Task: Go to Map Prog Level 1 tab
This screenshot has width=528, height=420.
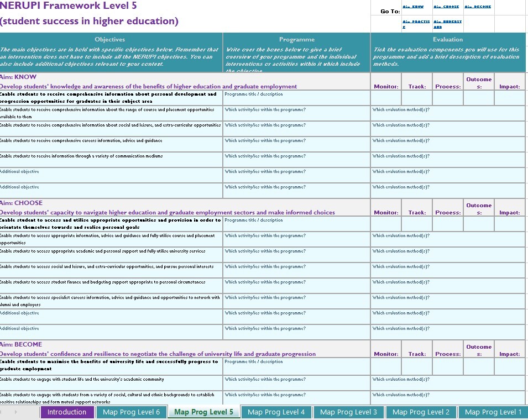Action: click(493, 412)
